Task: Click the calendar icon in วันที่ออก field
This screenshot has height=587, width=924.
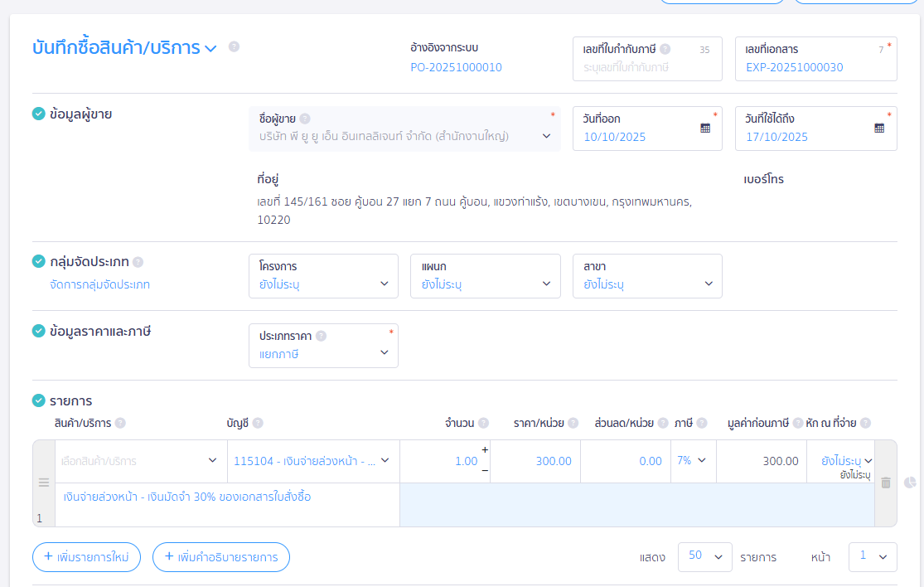Action: (x=705, y=129)
